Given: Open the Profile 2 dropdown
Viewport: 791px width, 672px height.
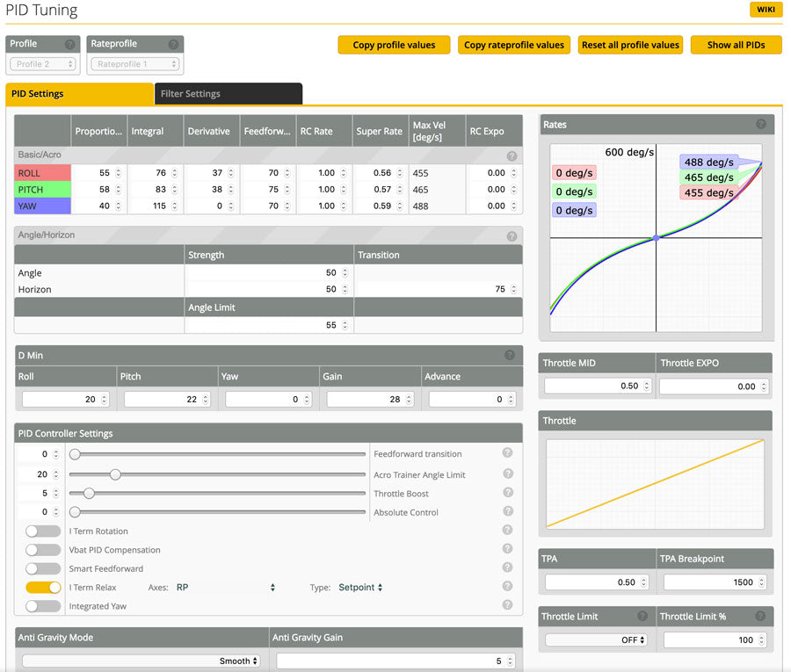Looking at the screenshot, I should [43, 64].
